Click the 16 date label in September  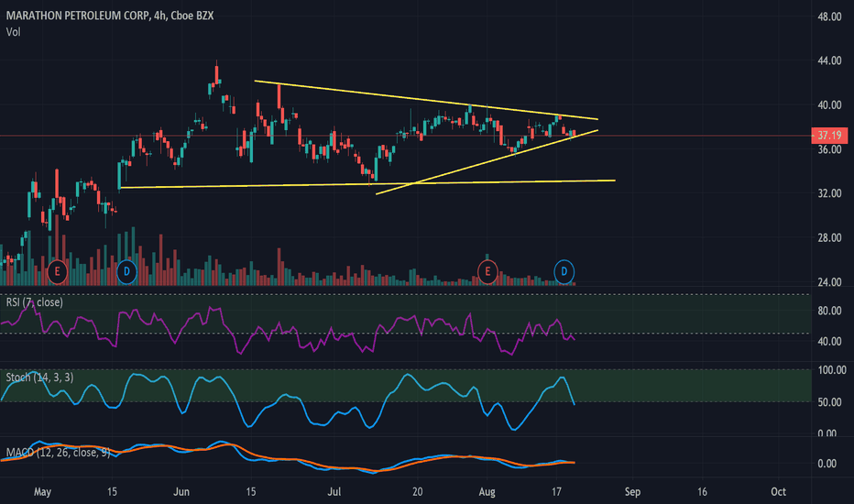[702, 491]
